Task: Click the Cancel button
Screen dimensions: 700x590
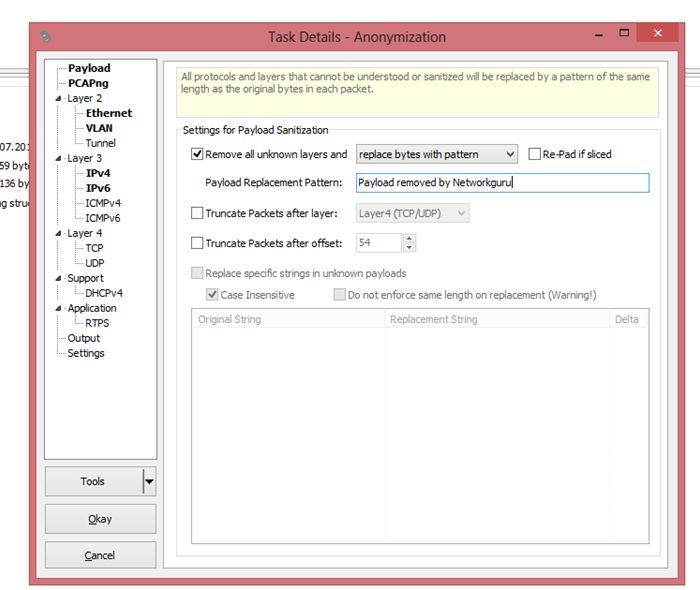Action: [x=100, y=555]
